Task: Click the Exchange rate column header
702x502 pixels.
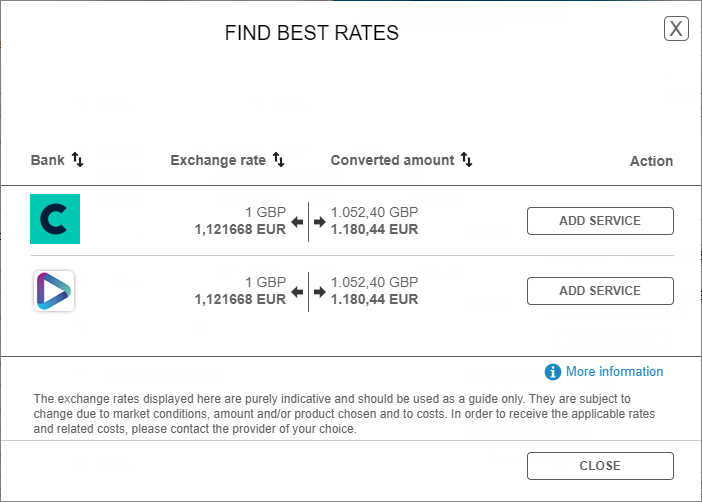Action: 218,160
